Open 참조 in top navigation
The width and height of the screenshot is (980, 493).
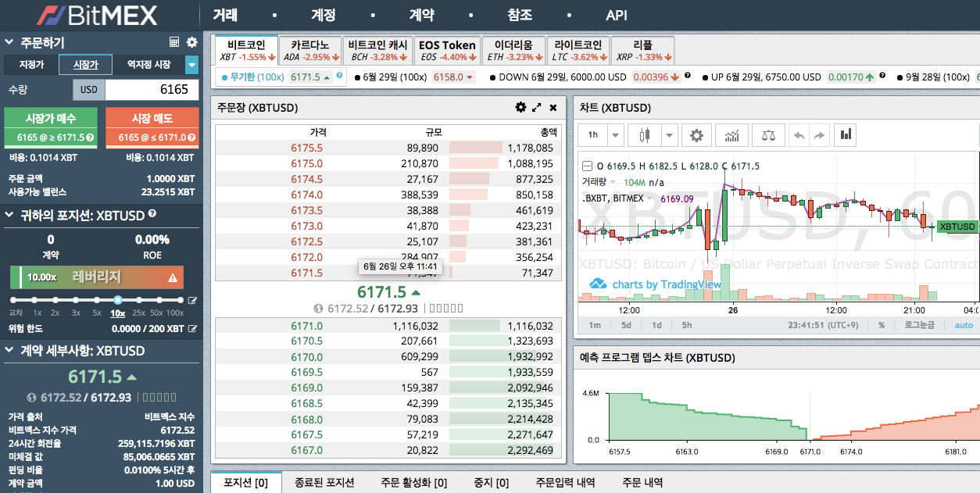tap(520, 15)
